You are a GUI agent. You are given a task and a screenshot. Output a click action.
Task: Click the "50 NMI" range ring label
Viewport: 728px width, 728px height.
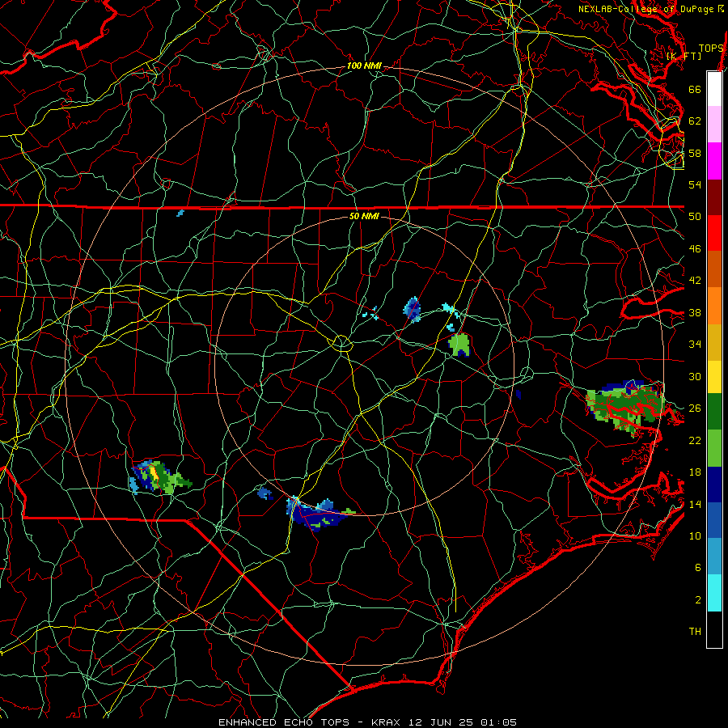coord(364,216)
